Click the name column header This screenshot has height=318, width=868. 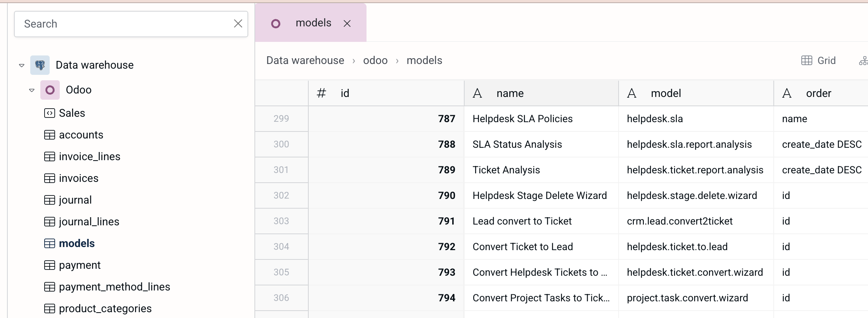pos(541,93)
